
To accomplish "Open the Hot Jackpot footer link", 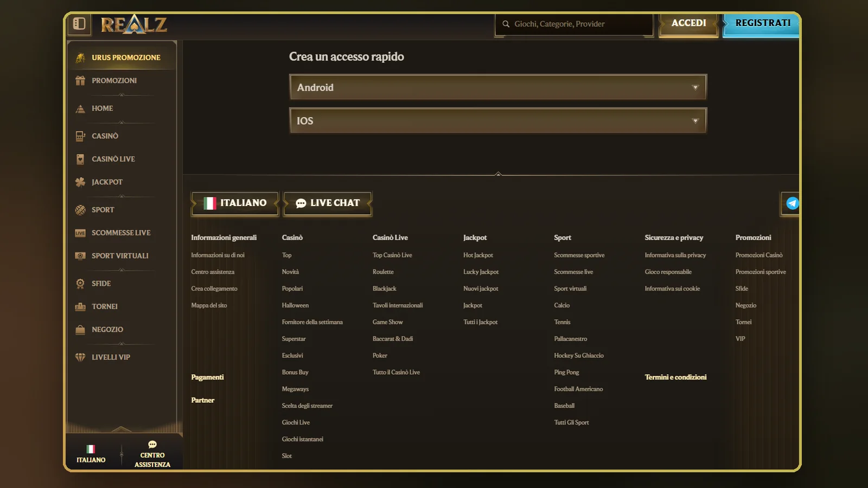I will tap(478, 255).
